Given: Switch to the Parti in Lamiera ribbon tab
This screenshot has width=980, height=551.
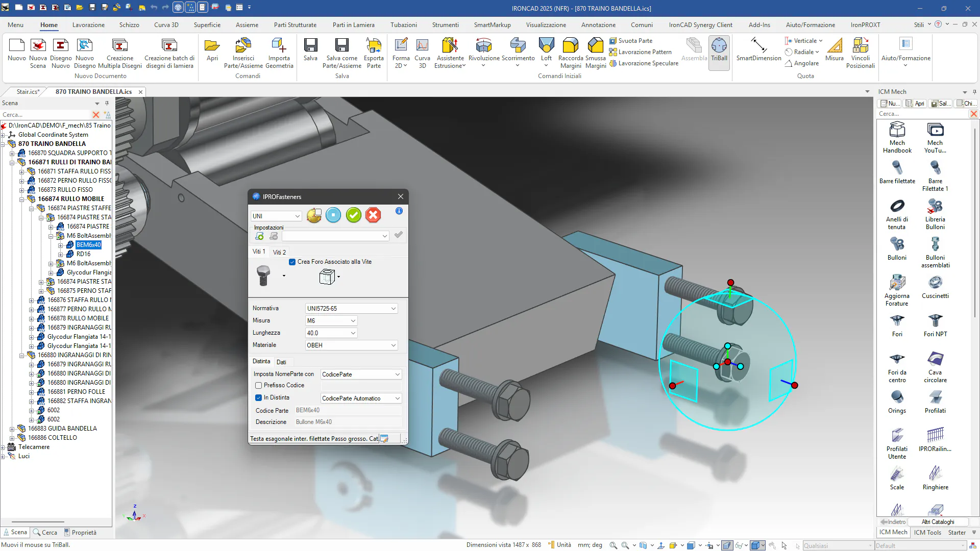Looking at the screenshot, I should [x=353, y=25].
